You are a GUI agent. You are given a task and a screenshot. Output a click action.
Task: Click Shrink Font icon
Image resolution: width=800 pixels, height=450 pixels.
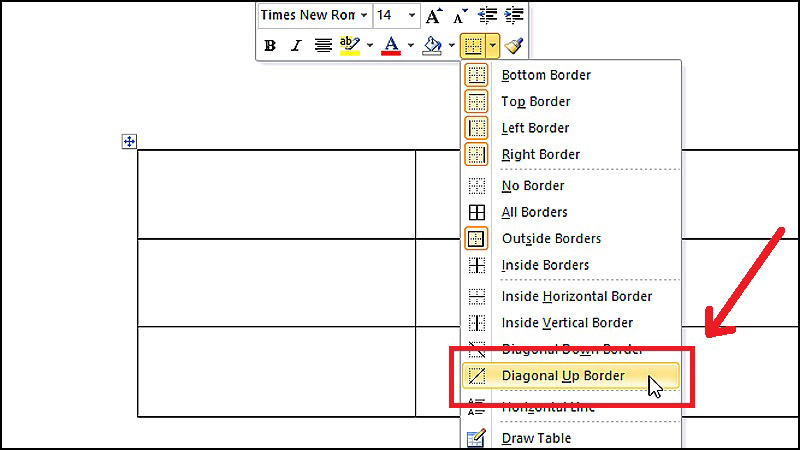(x=460, y=16)
